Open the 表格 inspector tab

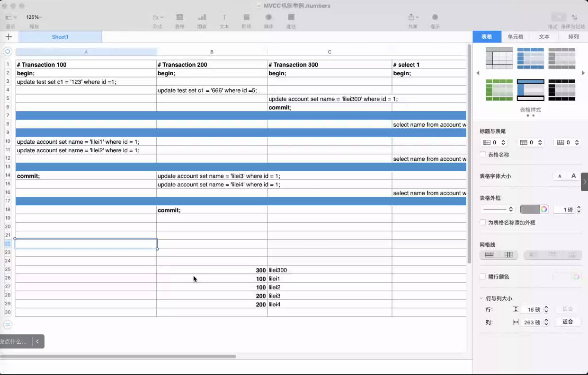487,36
